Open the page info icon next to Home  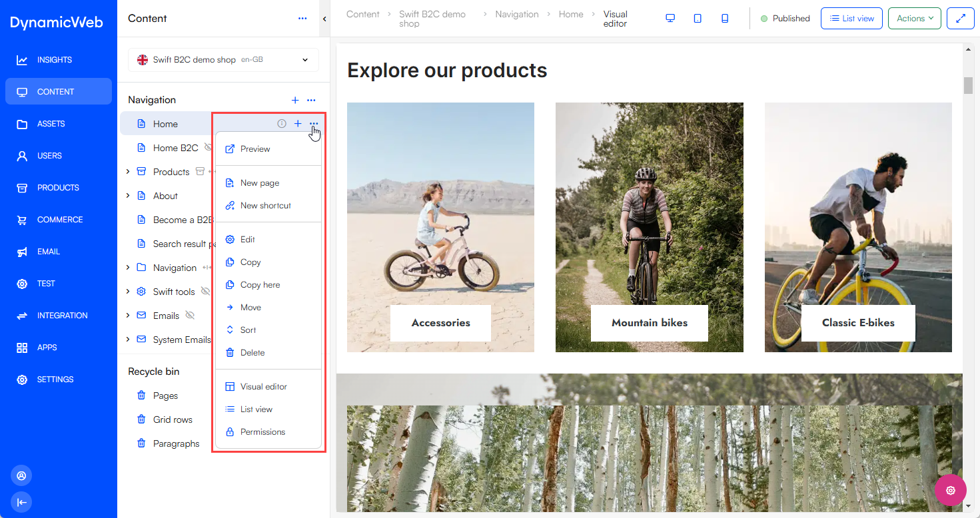click(281, 123)
